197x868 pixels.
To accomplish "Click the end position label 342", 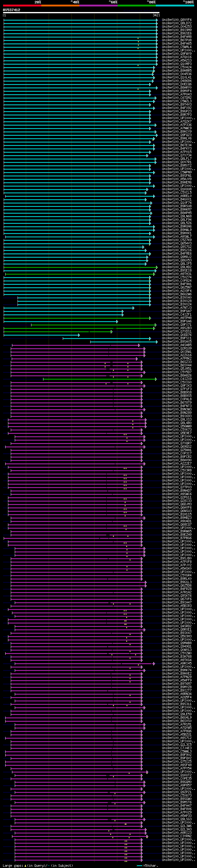I will click(155, 15).
